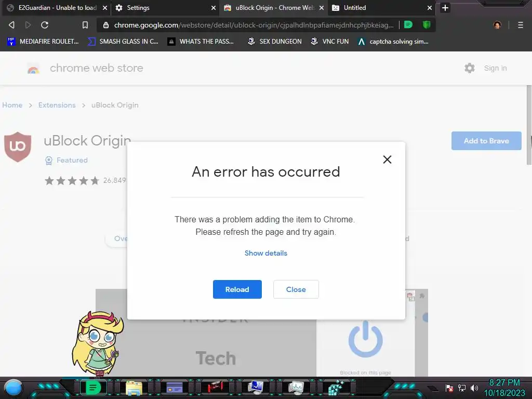Viewport: 532px width, 399px height.
Task: Open the SMASH GLASS IN C... bookmark
Action: click(123, 42)
